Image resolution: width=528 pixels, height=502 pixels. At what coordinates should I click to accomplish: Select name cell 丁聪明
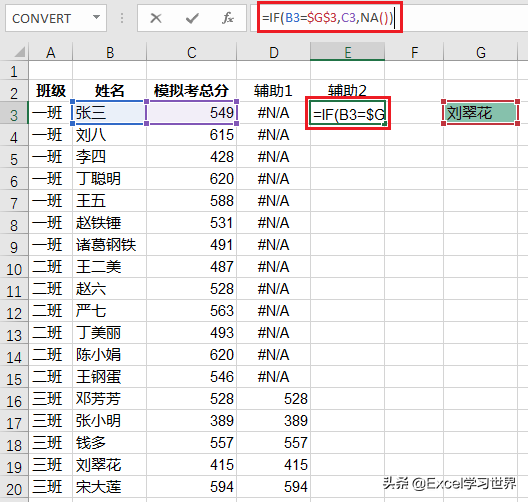(x=110, y=179)
